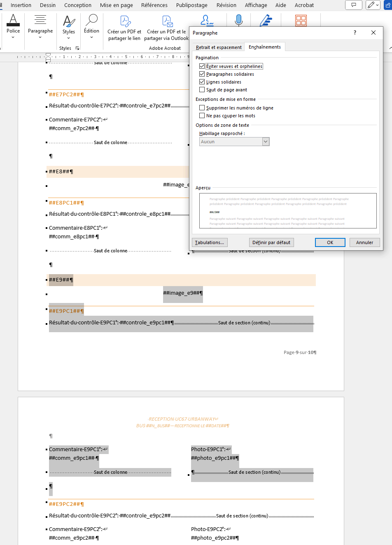Switch to Retrait et espacement tab
Image resolution: width=392 pixels, height=545 pixels.
219,47
